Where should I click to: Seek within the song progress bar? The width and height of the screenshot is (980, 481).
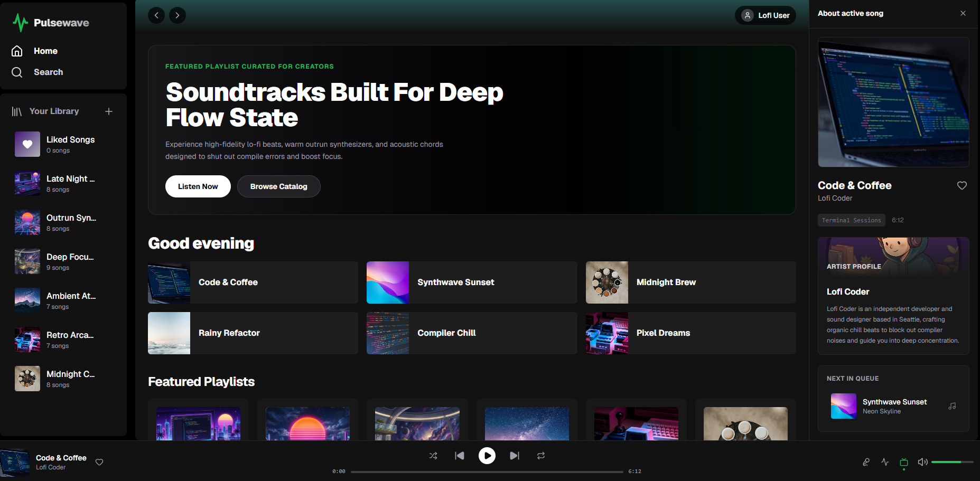(487, 471)
